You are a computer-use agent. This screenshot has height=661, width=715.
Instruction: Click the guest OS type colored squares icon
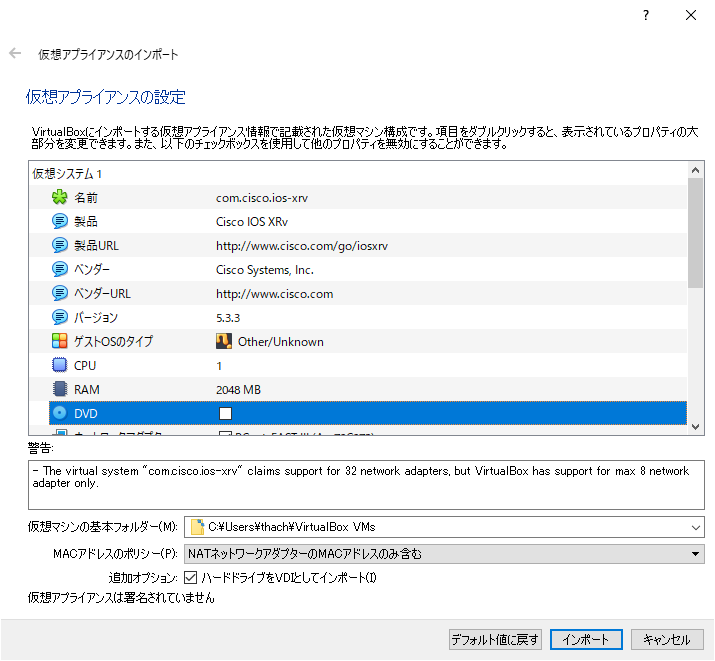(59, 341)
